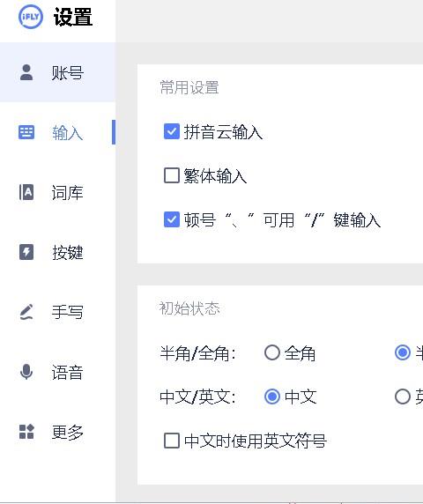
Task: Switch to the 词库 tab label
Action: (68, 193)
